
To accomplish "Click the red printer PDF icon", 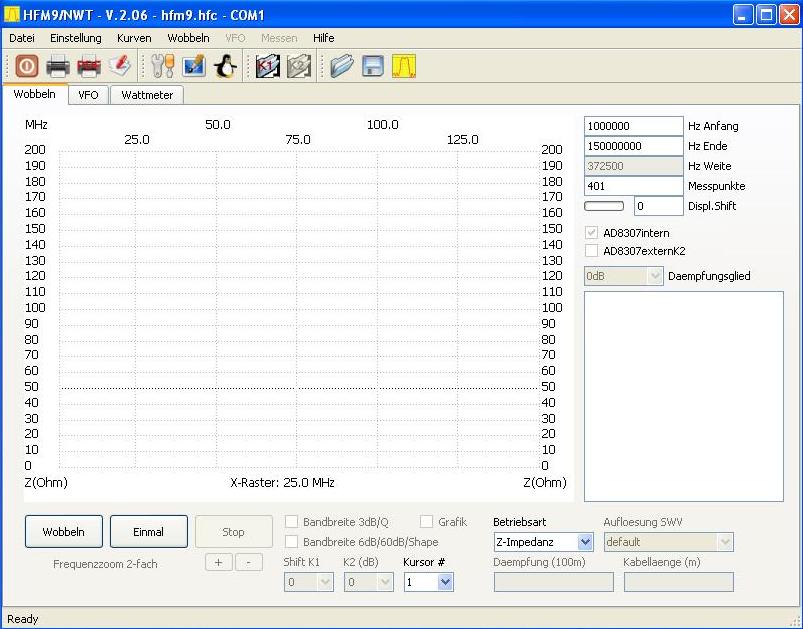I will (x=89, y=66).
